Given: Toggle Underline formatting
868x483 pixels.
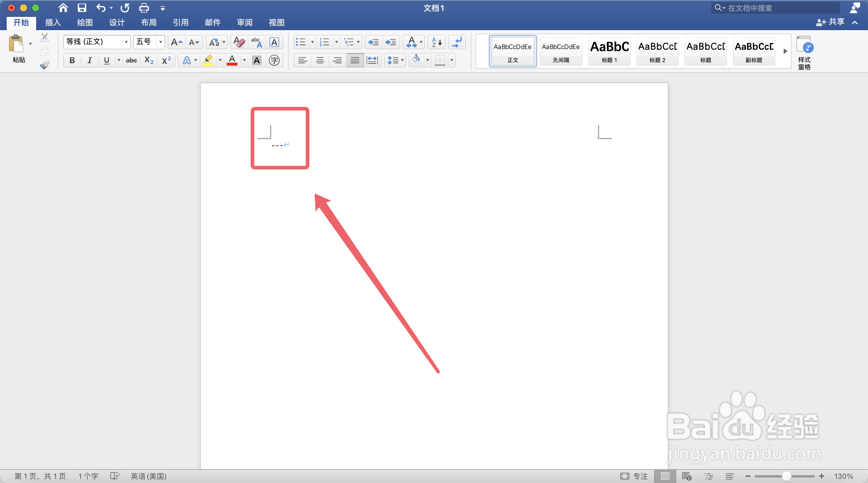Looking at the screenshot, I should pyautogui.click(x=106, y=60).
